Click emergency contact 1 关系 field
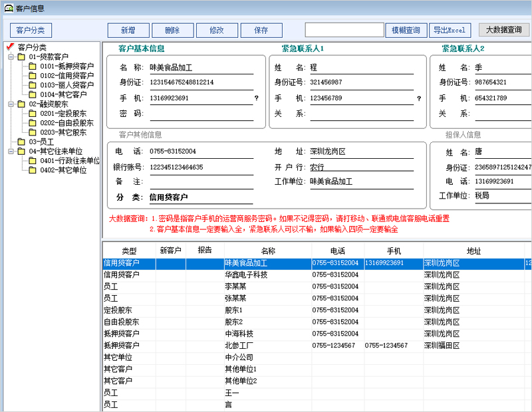This screenshot has height=412, width=532. [x=362, y=114]
